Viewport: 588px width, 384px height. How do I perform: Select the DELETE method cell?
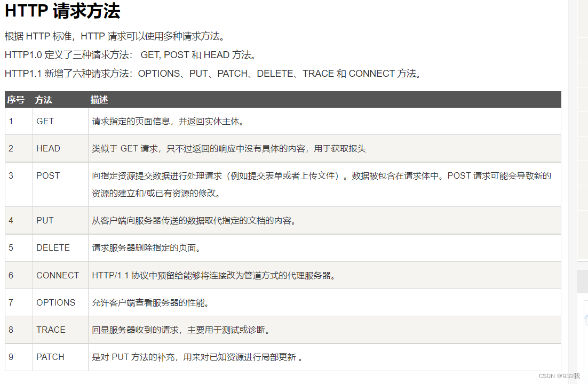point(52,247)
